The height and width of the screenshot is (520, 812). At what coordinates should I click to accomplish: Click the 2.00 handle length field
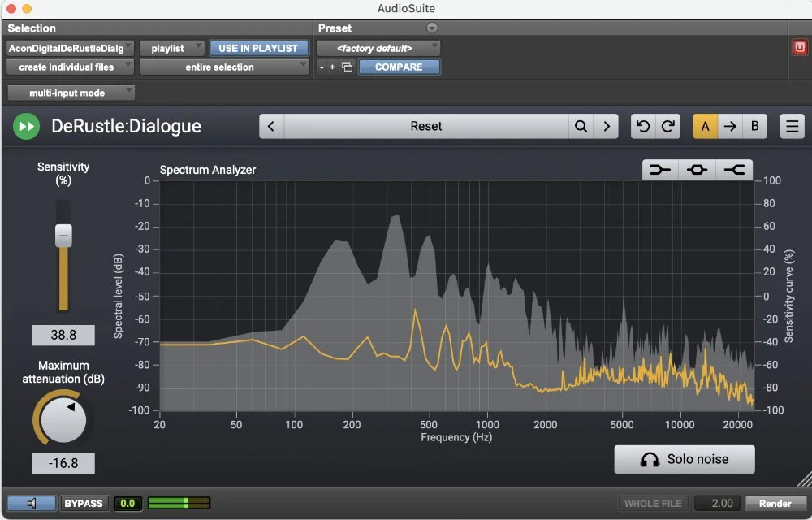pos(718,504)
